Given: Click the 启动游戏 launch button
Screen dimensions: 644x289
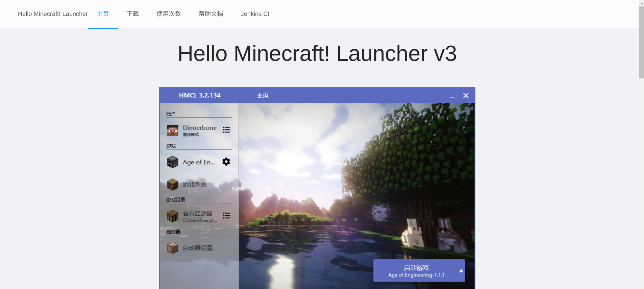Looking at the screenshot, I should pos(415,270).
